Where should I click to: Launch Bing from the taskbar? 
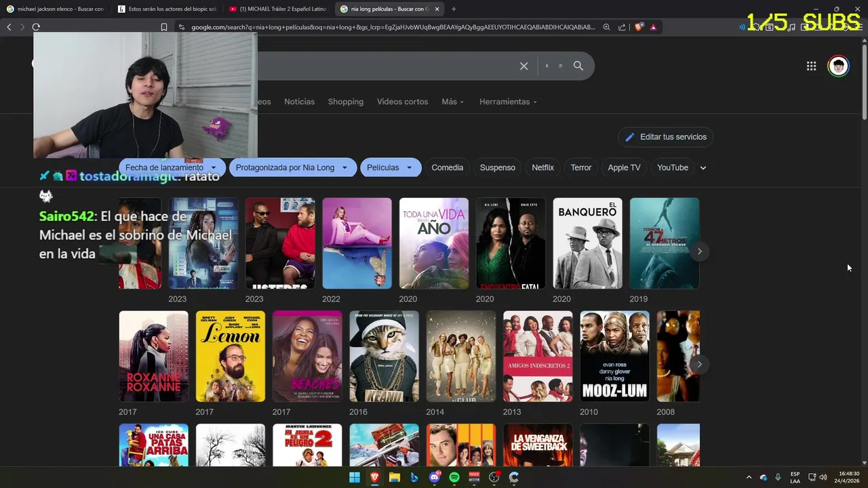coord(414,477)
